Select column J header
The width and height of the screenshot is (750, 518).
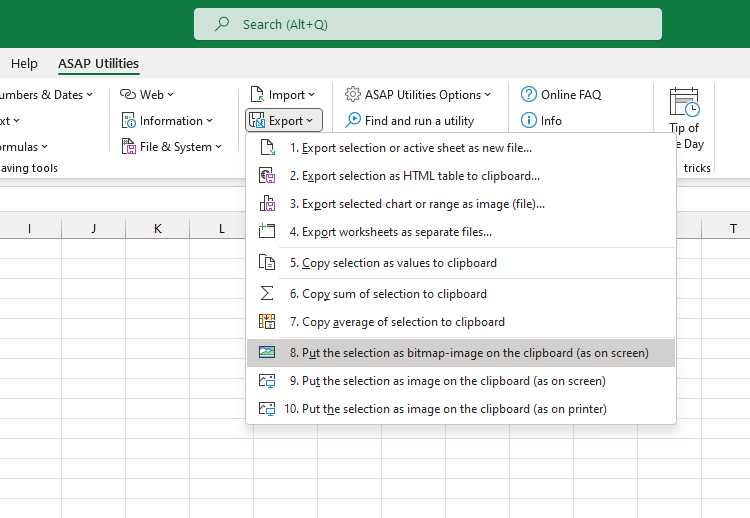coord(94,229)
